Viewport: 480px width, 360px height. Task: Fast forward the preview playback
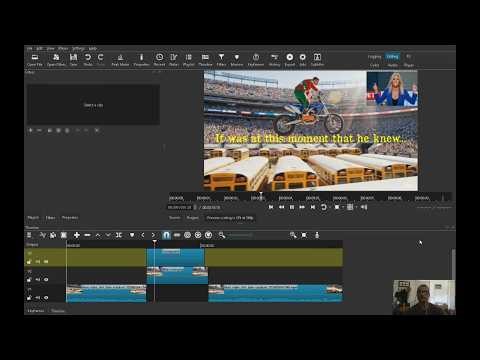tap(302, 207)
